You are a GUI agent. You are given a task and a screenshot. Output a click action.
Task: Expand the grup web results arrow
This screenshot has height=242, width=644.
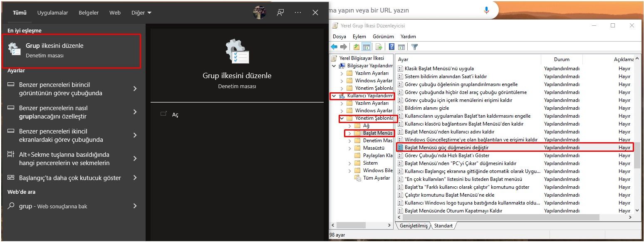(x=135, y=206)
